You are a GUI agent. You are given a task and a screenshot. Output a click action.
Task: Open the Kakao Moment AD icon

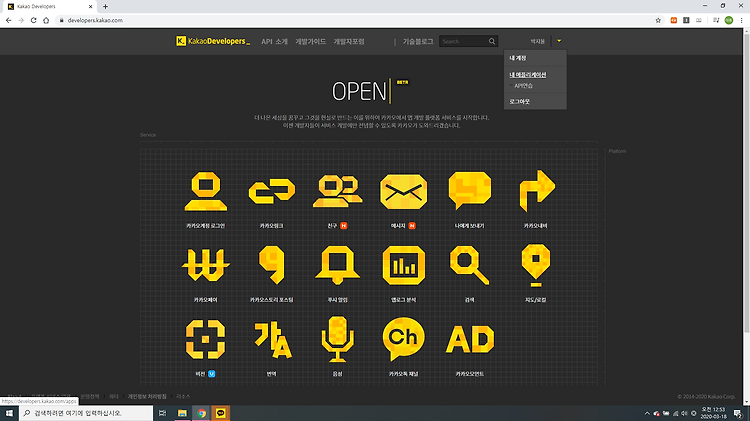click(x=470, y=339)
